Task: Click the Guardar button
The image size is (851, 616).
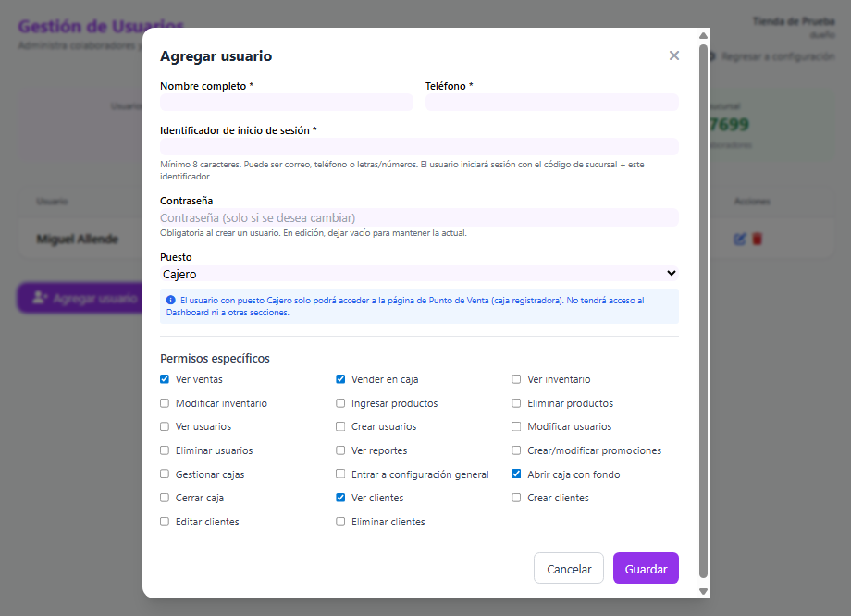Action: pyautogui.click(x=646, y=568)
